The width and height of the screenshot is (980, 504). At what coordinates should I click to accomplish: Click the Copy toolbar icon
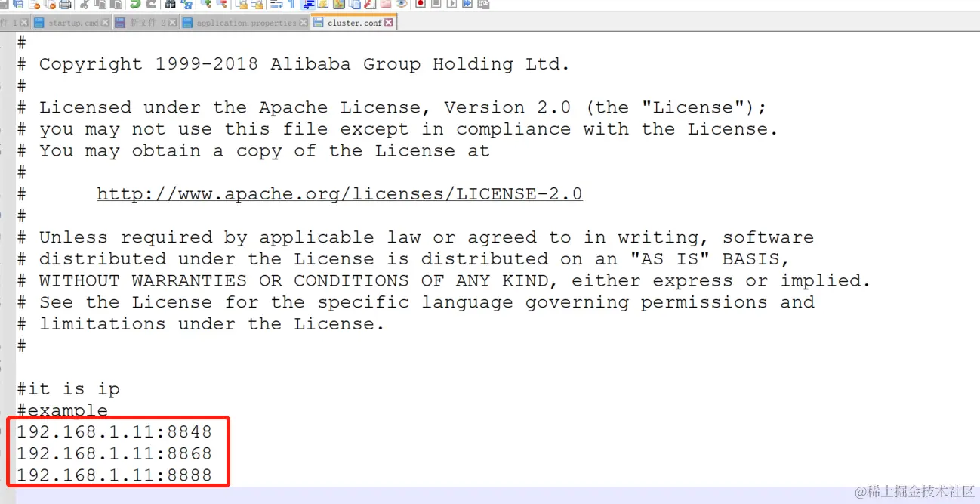tap(100, 4)
